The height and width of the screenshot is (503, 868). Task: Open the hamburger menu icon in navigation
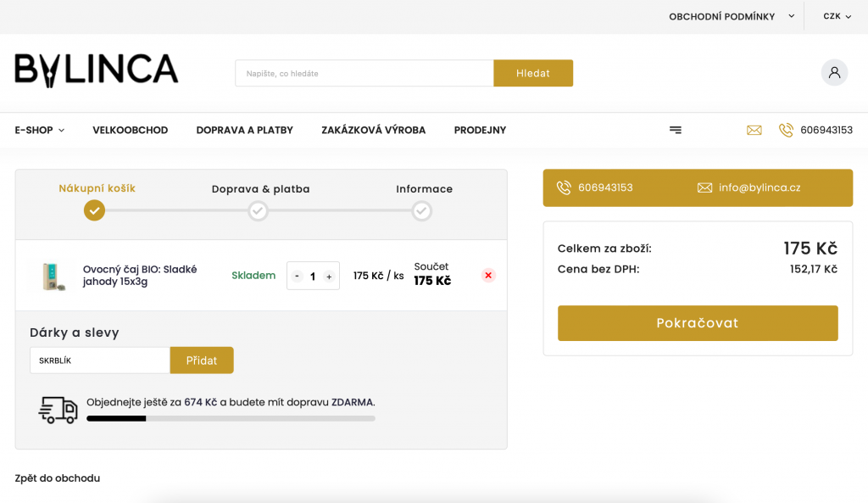675,130
